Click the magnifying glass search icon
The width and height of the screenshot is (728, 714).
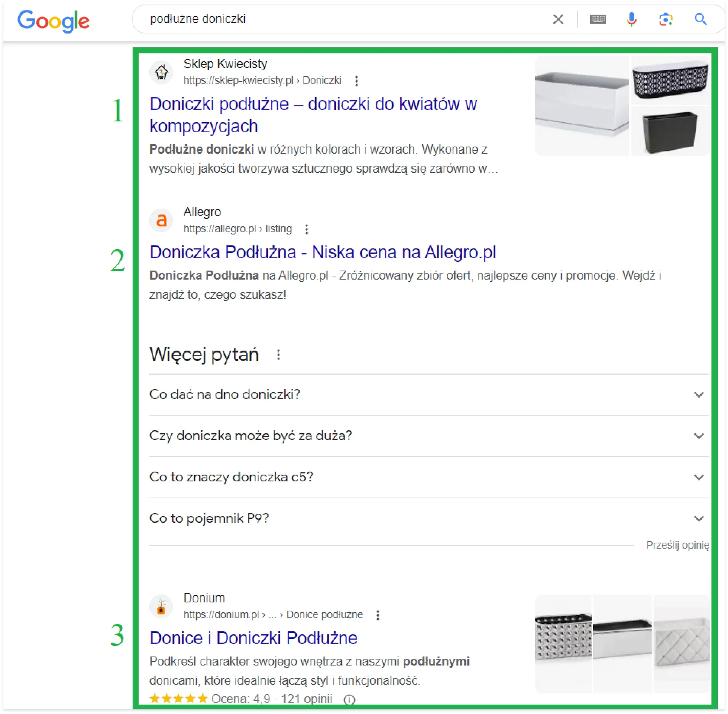(700, 19)
